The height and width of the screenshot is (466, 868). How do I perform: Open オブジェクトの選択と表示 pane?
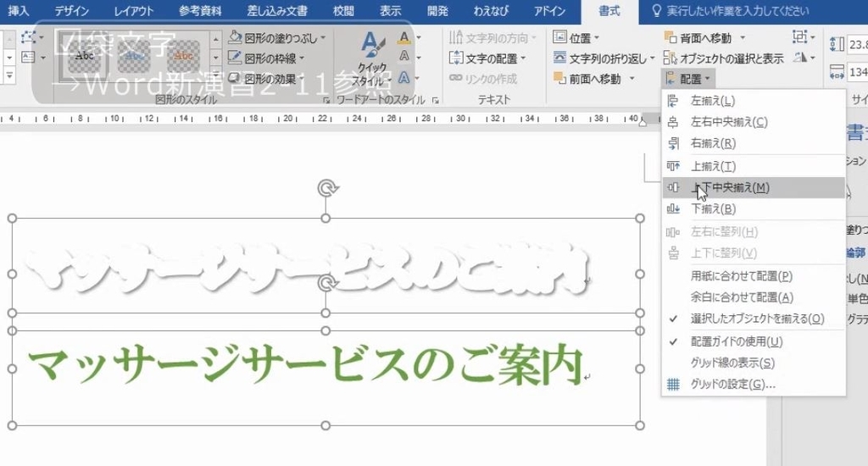point(724,58)
